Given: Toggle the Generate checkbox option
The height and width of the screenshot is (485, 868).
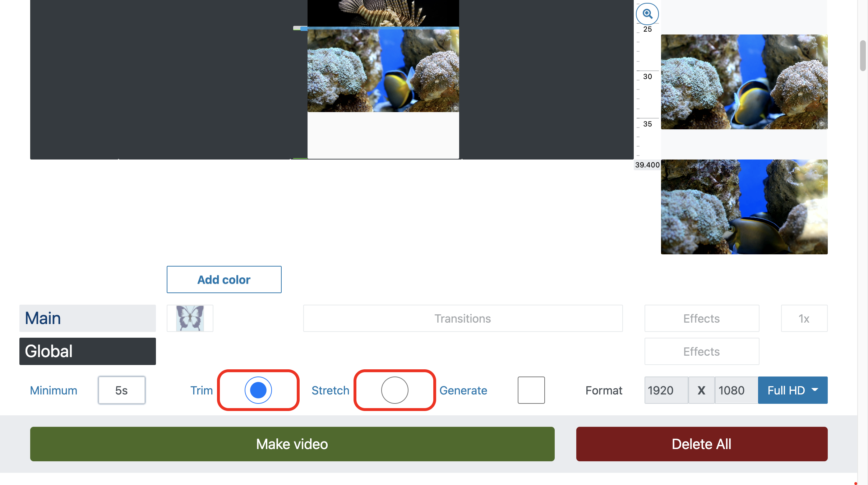Looking at the screenshot, I should point(531,390).
